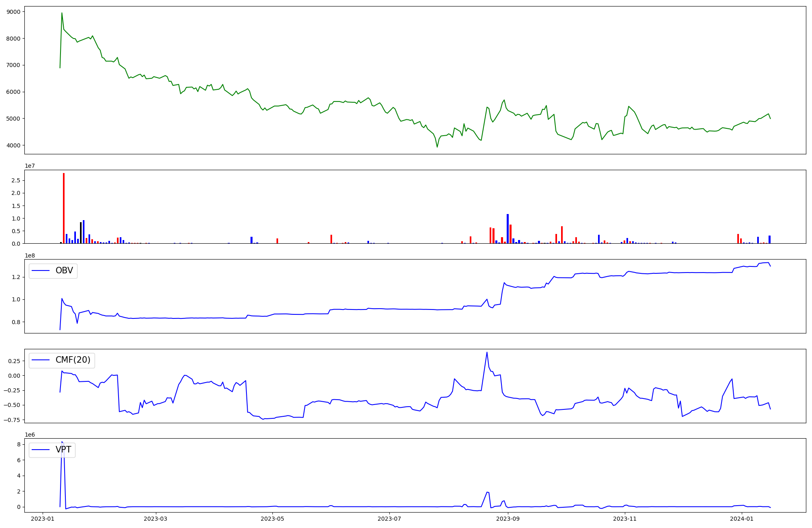The image size is (812, 528).
Task: Click the 2024-01 x-axis date label
Action: click(x=742, y=519)
